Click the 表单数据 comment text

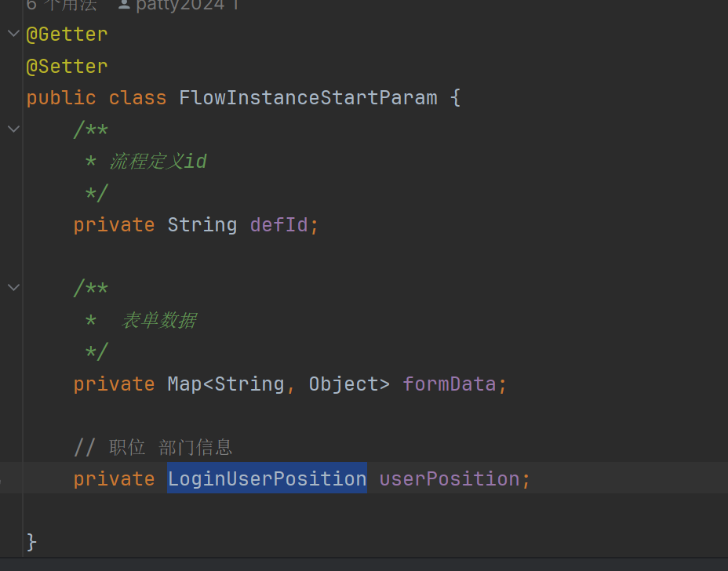pyautogui.click(x=158, y=320)
